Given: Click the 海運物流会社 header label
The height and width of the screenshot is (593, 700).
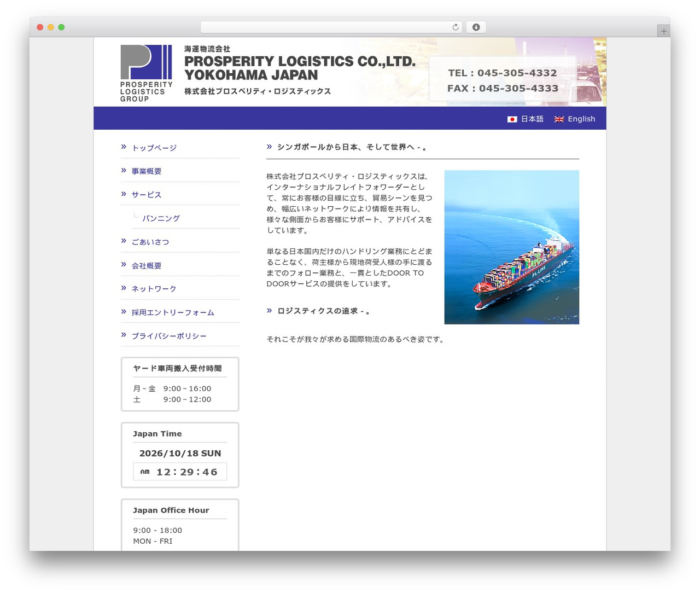Looking at the screenshot, I should 207,49.
